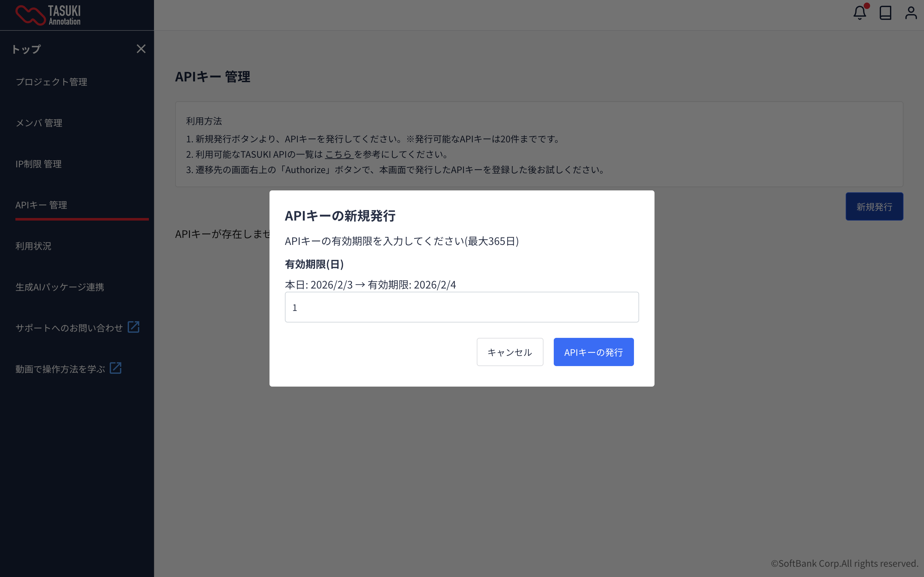The height and width of the screenshot is (577, 924).
Task: Click external link icon beside サポートへのお問い合わせ
Action: [133, 327]
